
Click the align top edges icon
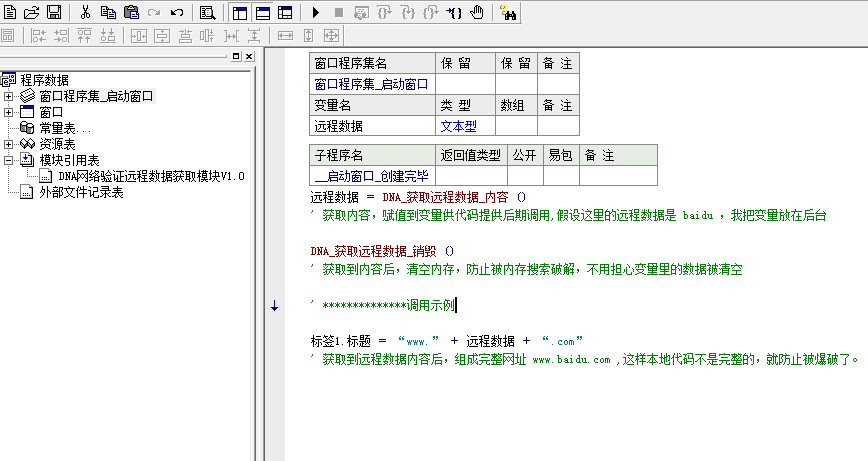tap(85, 36)
